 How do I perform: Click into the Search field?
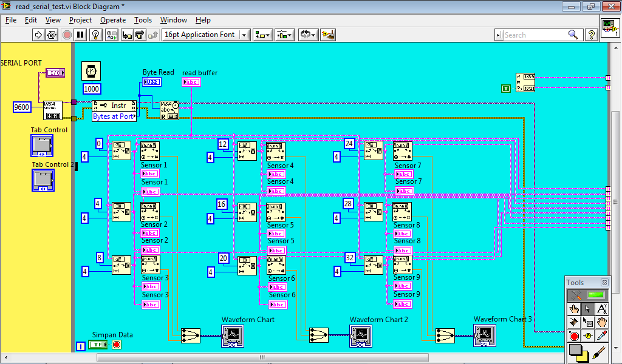tap(535, 35)
